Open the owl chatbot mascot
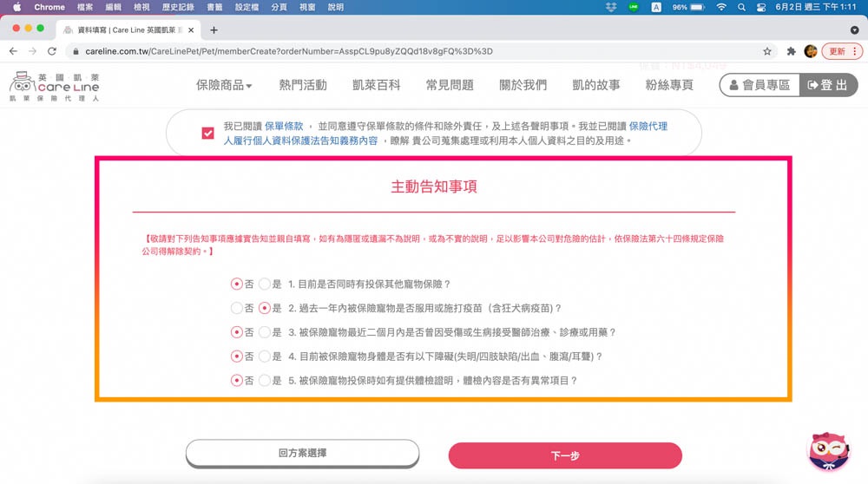This screenshot has width=868, height=484. (x=829, y=451)
